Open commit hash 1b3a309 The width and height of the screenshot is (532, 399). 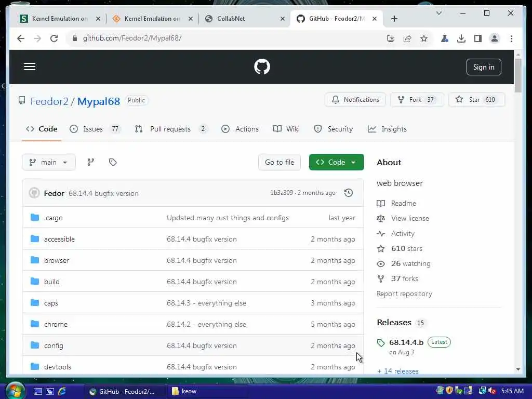[281, 193]
